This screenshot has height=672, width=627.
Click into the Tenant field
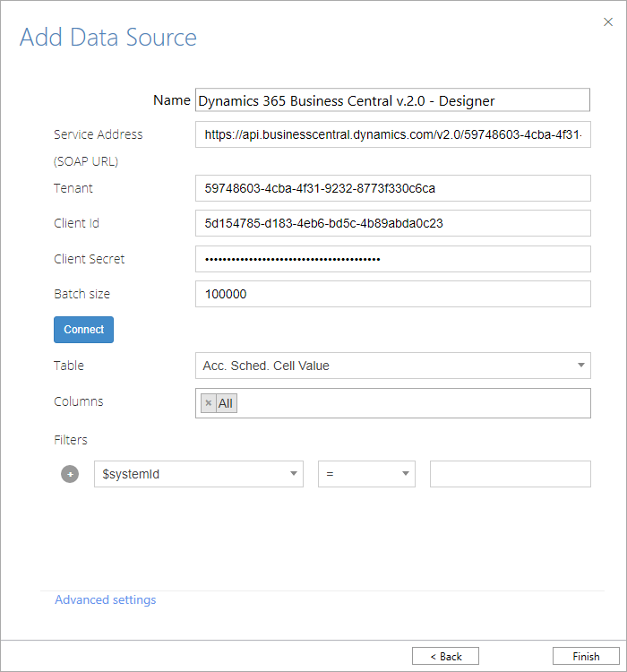pos(393,188)
